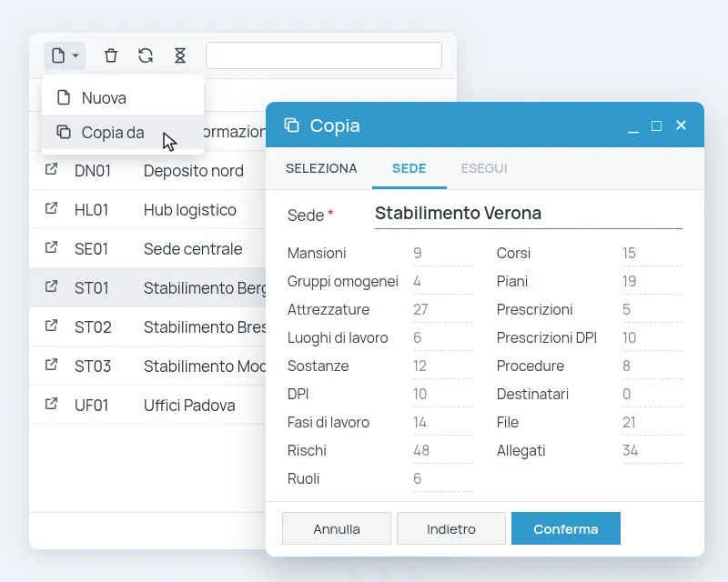This screenshot has height=582, width=728.
Task: Click the Annulla button
Action: pos(337,528)
